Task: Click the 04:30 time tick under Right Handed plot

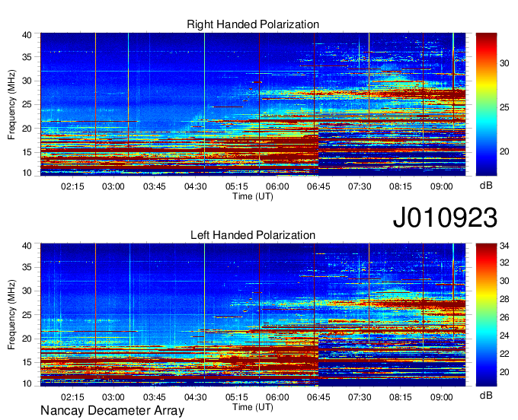Action: [195, 186]
